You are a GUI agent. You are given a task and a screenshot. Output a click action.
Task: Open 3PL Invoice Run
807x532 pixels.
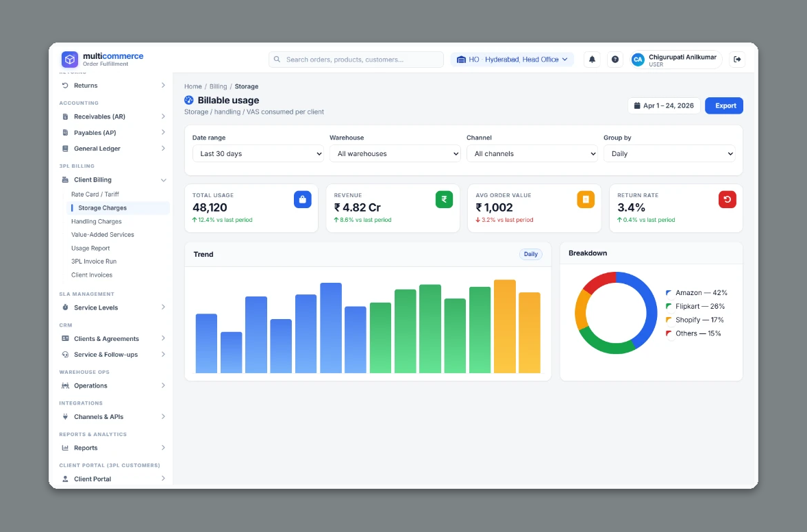tap(94, 262)
